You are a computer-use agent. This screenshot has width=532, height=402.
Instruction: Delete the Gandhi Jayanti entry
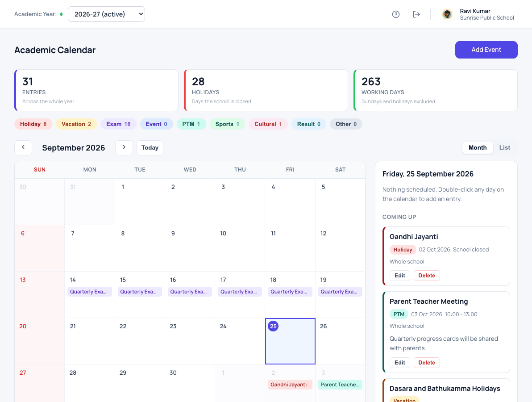tap(427, 276)
